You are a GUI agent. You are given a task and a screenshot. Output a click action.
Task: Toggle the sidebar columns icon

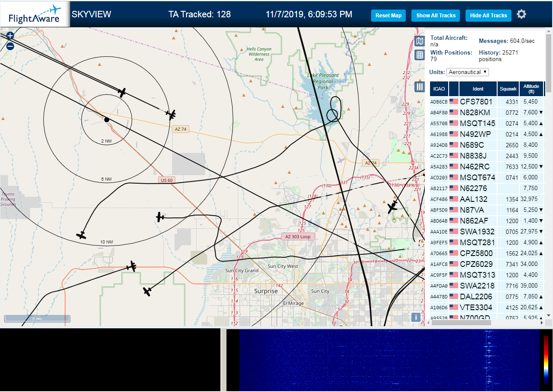point(420,87)
